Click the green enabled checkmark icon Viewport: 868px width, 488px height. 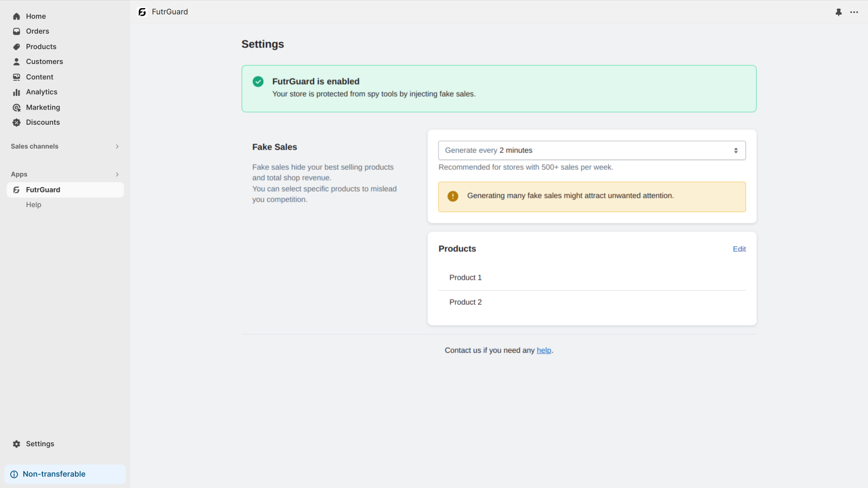click(258, 81)
